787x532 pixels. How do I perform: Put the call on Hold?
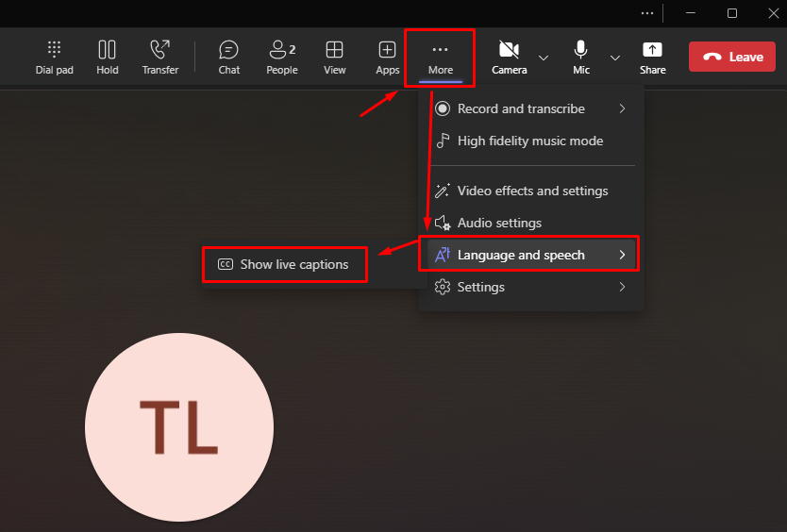107,57
